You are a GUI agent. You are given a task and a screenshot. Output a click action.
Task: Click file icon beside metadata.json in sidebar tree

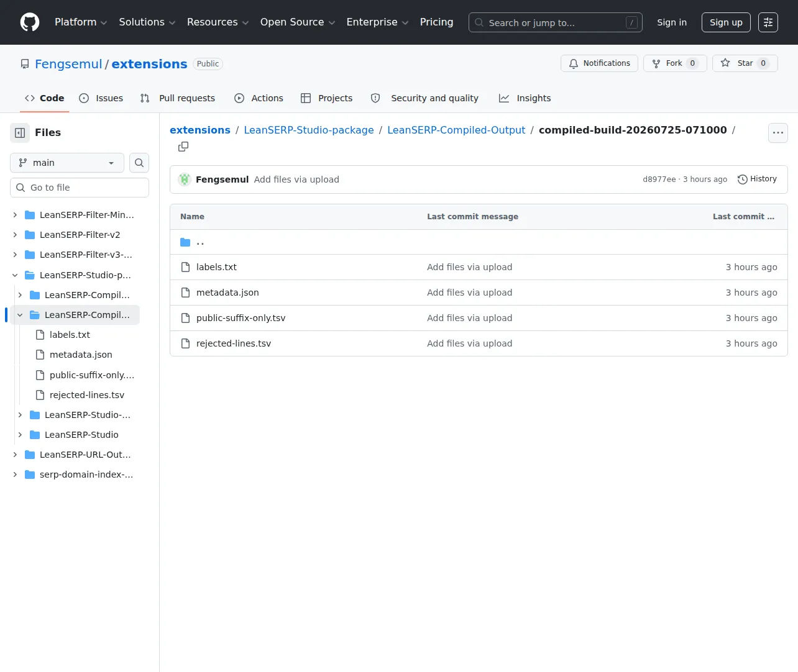click(x=40, y=355)
